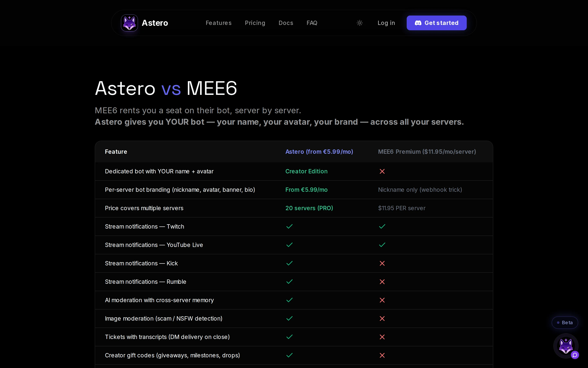Click the Astero fox logo in header
Screen dimensions: 588x368
pyautogui.click(x=129, y=23)
